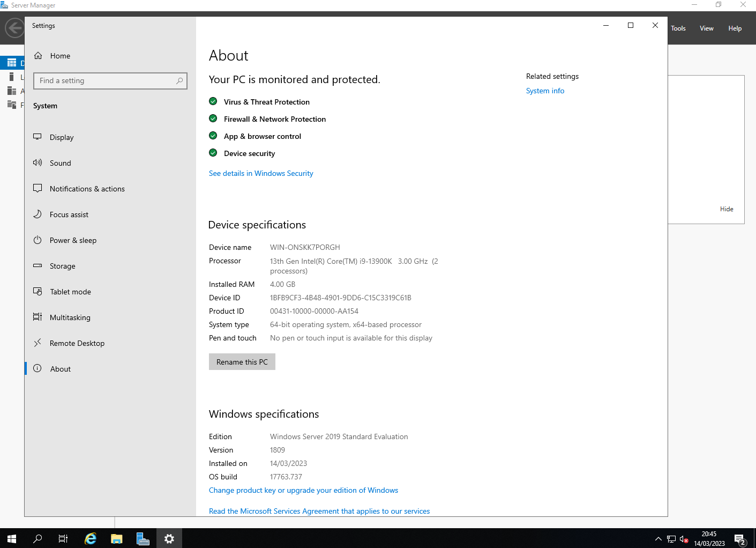Open the View menu in Server Manager

[x=706, y=28]
